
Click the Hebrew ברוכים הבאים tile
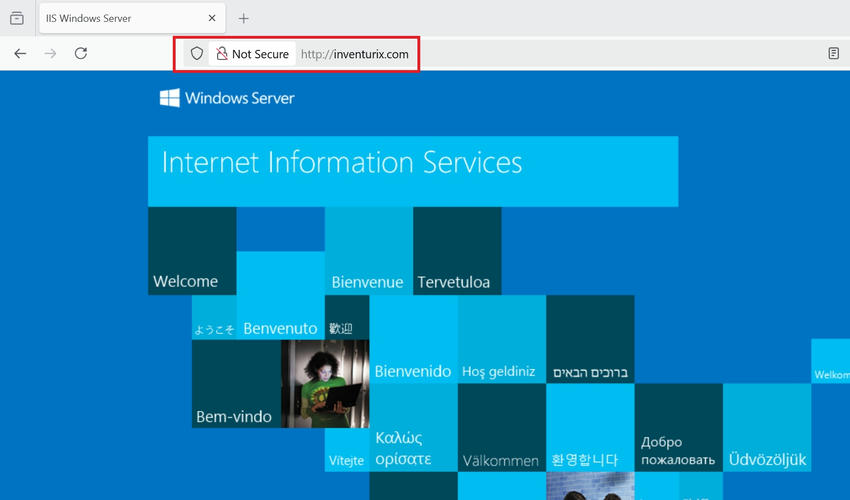pyautogui.click(x=590, y=339)
